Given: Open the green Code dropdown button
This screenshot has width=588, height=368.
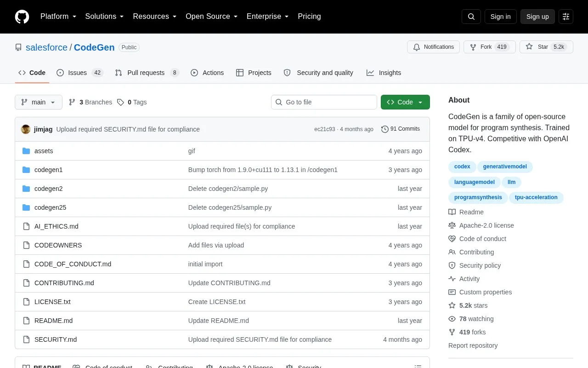Looking at the screenshot, I should [x=405, y=102].
